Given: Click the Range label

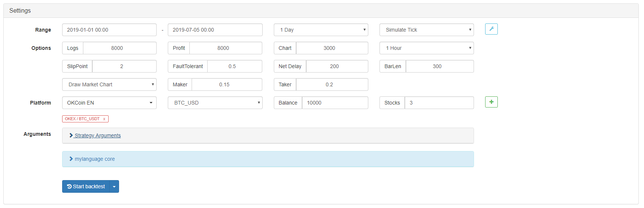Looking at the screenshot, I should [x=43, y=30].
